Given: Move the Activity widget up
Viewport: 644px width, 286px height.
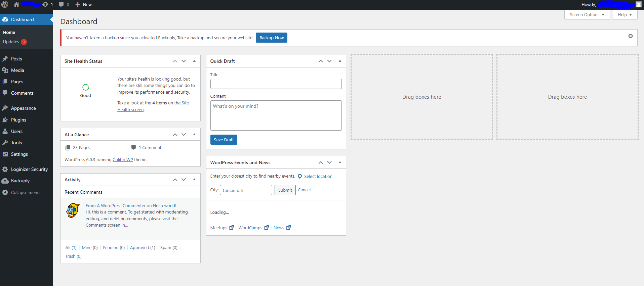Looking at the screenshot, I should coord(175,180).
